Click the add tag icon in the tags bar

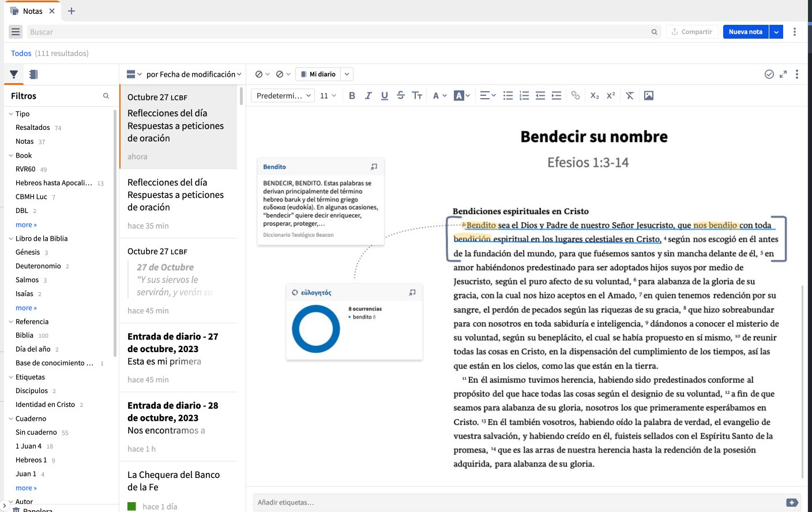coord(792,503)
